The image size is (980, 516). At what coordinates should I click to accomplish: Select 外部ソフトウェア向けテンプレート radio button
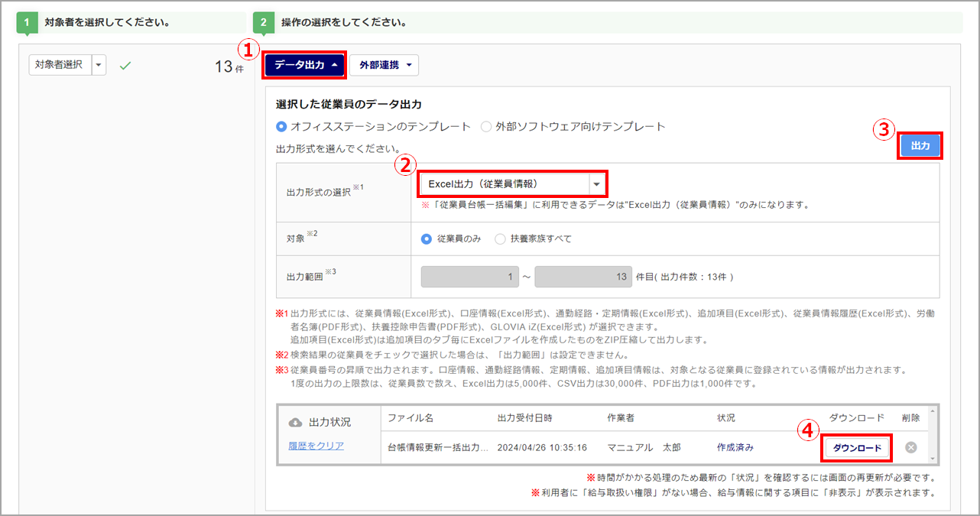(486, 127)
